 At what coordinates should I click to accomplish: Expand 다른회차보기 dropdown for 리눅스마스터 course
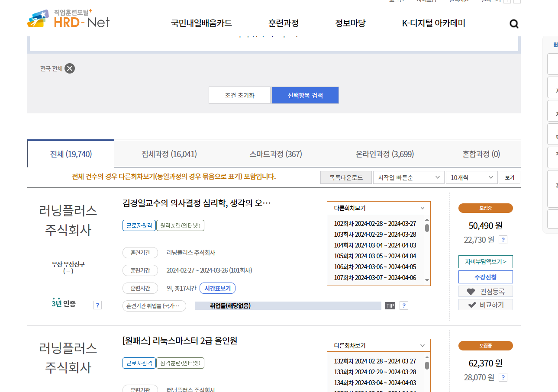379,345
